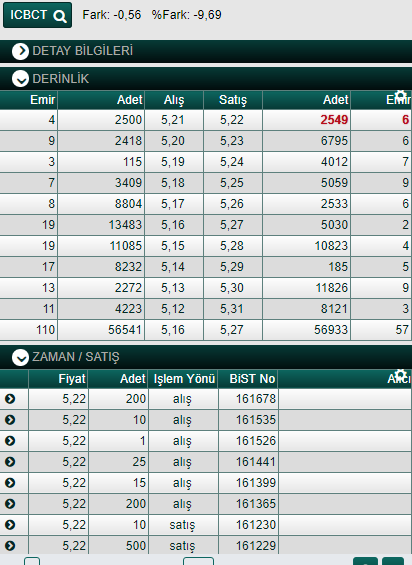Collapse the DERİNLİK section
Image resolution: width=412 pixels, height=565 pixels.
tap(20, 79)
